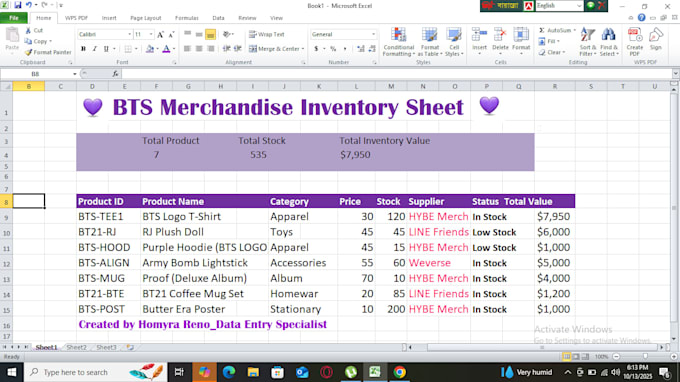This screenshot has width=680, height=382.
Task: Toggle Wrap Text
Action: point(267,34)
